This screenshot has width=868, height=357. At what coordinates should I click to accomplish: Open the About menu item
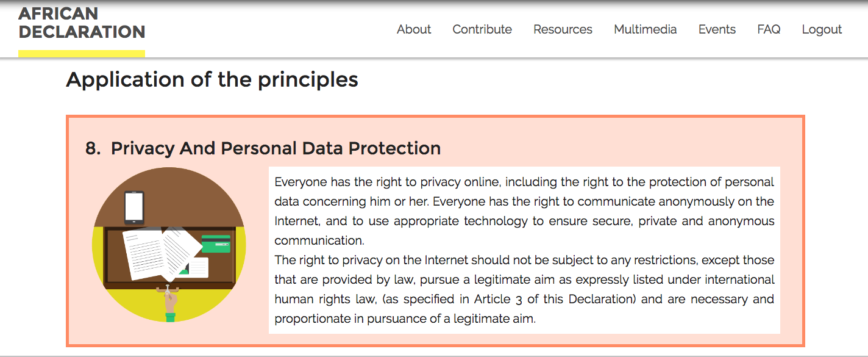pyautogui.click(x=414, y=29)
